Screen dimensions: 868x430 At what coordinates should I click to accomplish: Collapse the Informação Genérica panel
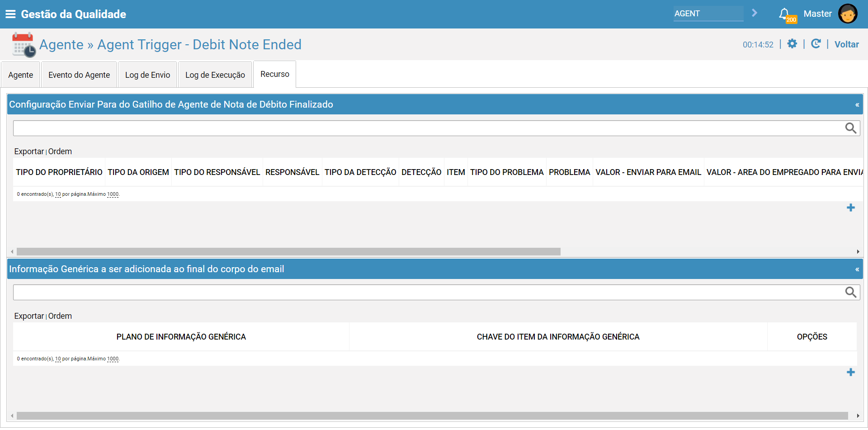(857, 269)
